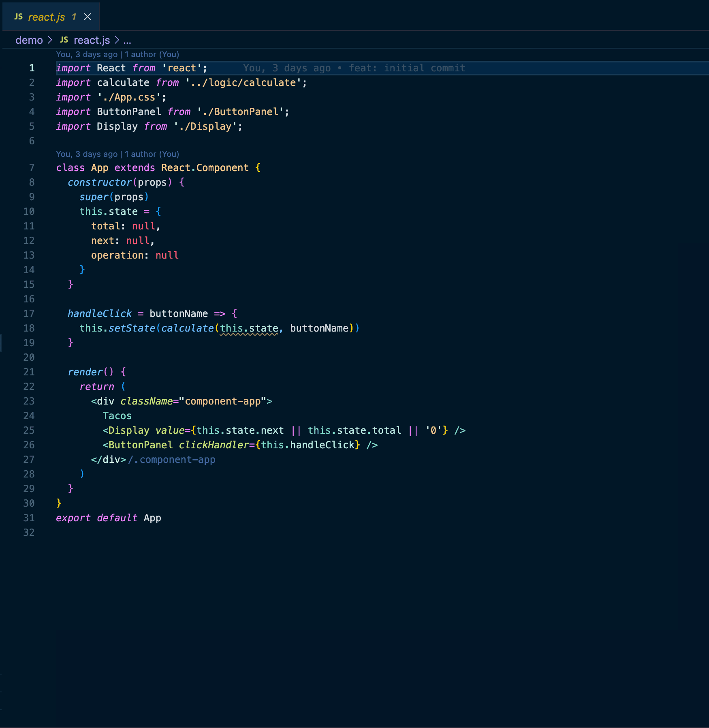Screen dimensions: 709x728
Task: Click JS icon in breadcrumb path
Action: click(x=64, y=40)
